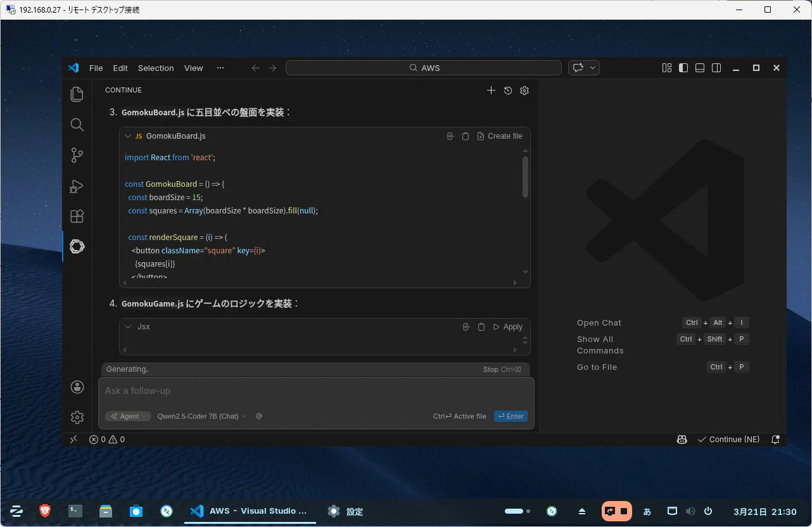The width and height of the screenshot is (812, 527).
Task: Open the 設定 settings taskbar item
Action: (x=345, y=511)
